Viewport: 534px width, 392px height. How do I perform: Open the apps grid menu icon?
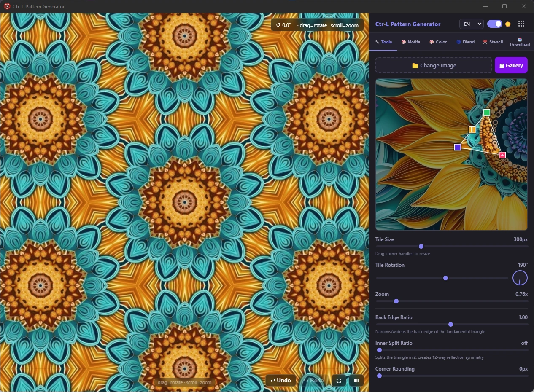point(521,24)
